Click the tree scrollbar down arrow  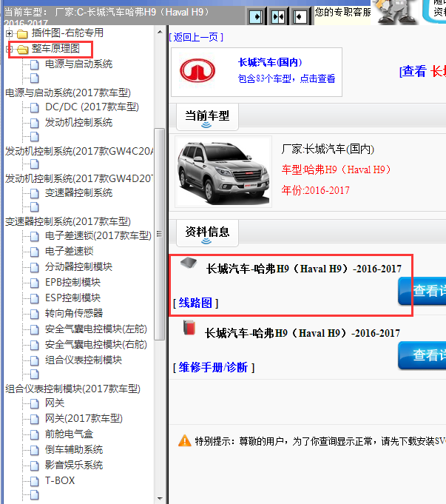(x=160, y=499)
